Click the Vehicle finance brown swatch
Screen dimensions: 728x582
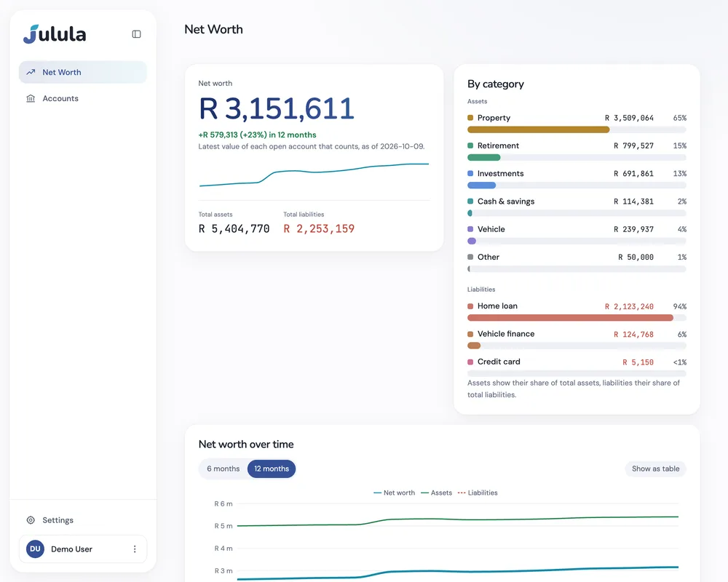[x=470, y=334]
